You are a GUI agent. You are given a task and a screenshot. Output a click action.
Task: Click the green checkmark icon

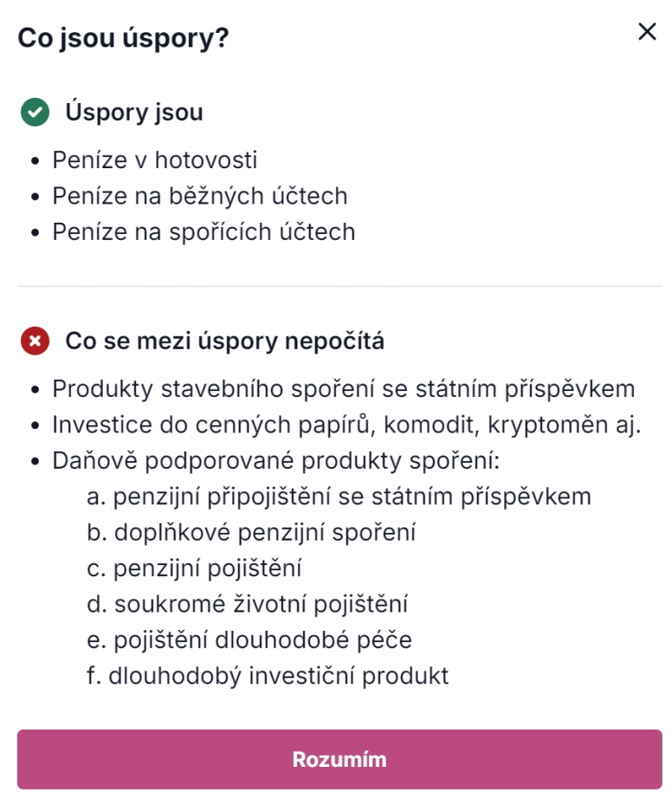pos(35,113)
